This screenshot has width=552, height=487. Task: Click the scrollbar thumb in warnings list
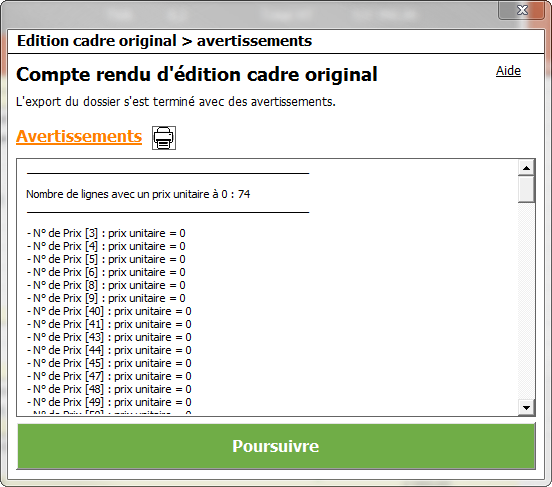pos(526,189)
